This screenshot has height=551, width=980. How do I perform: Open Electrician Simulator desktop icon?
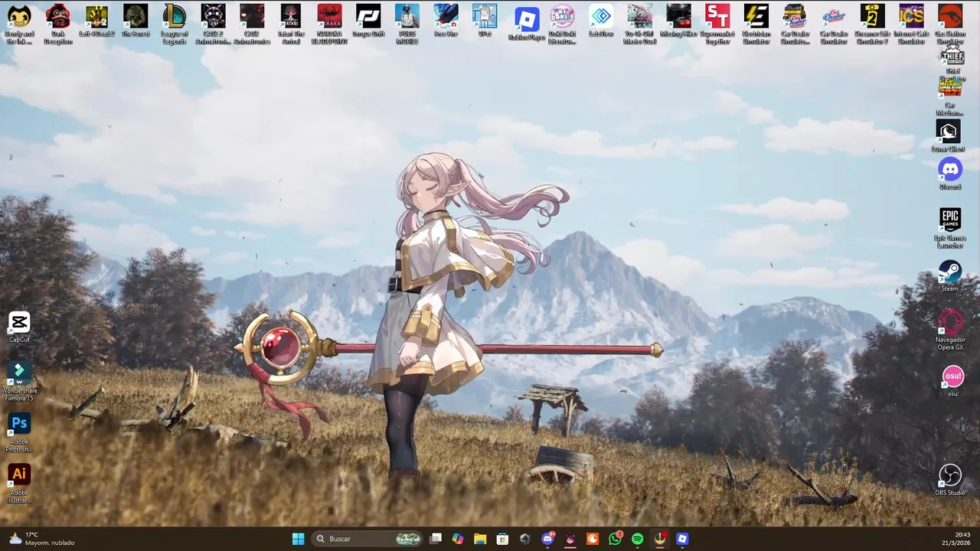click(756, 24)
